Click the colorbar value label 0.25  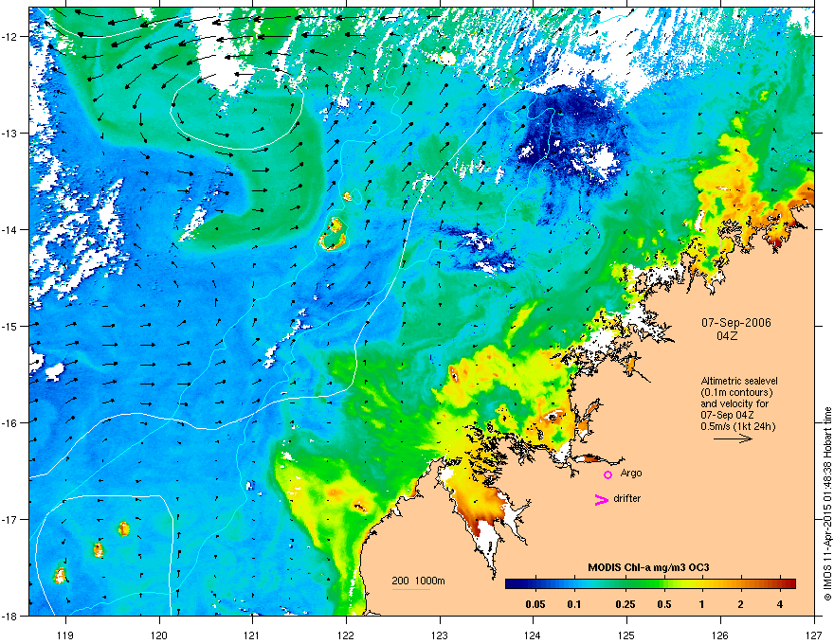click(625, 604)
